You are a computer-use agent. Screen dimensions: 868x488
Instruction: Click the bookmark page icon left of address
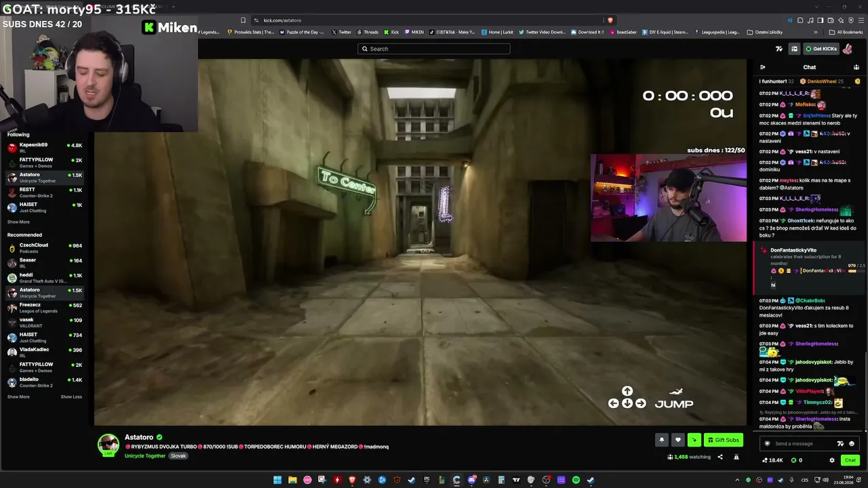point(243,20)
